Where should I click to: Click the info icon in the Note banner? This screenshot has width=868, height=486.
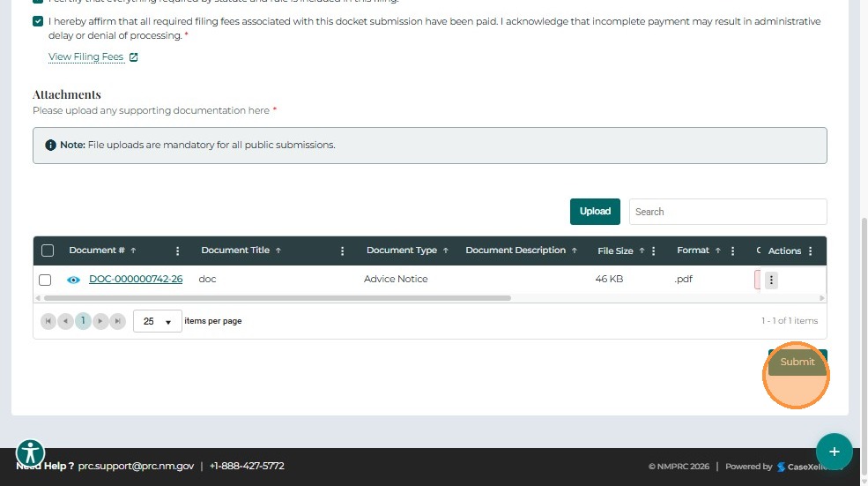point(50,146)
